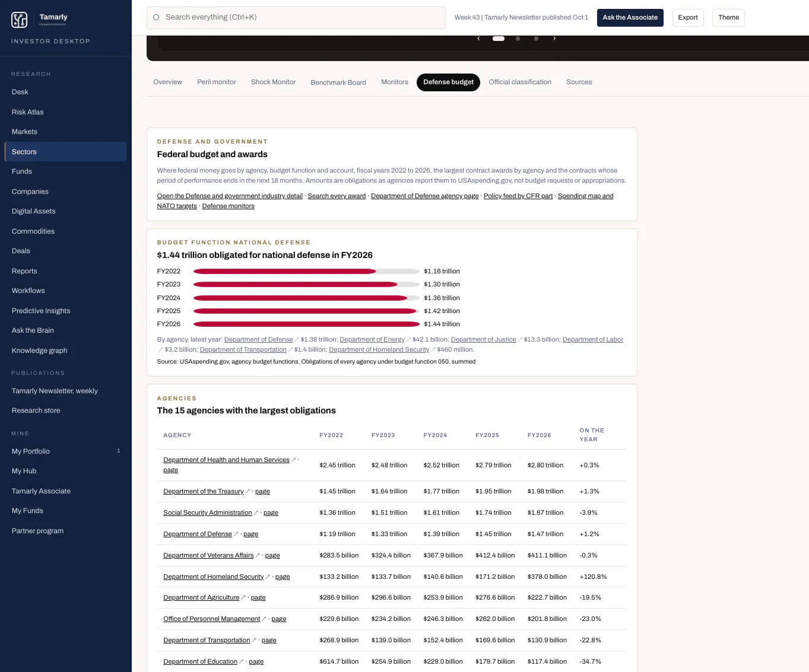Open Spending map and NATO targets link
809x672 pixels.
tap(585, 196)
